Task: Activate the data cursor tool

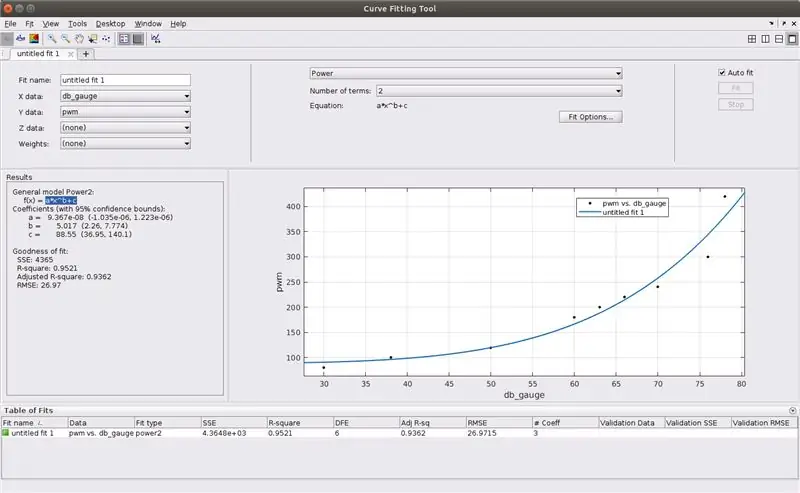Action: click(x=92, y=39)
